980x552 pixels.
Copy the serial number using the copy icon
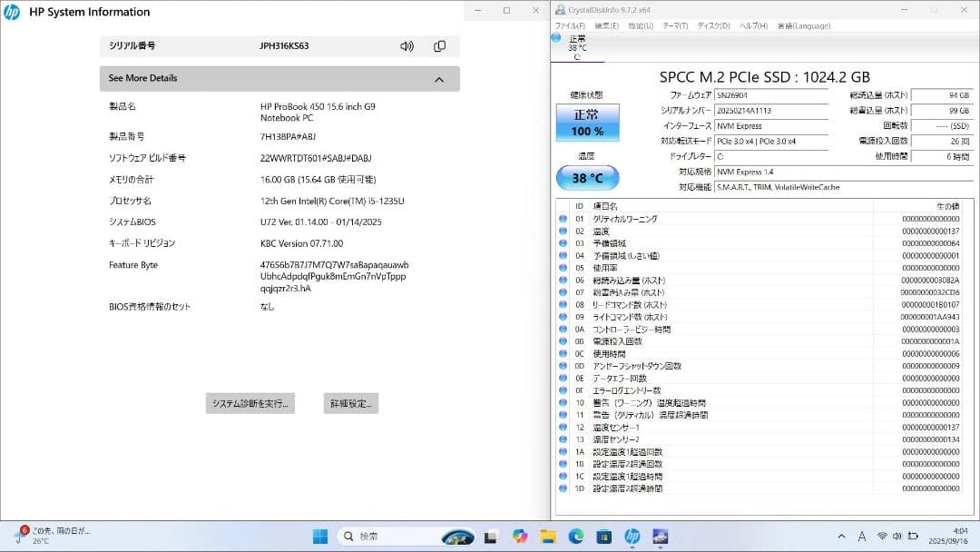point(439,45)
